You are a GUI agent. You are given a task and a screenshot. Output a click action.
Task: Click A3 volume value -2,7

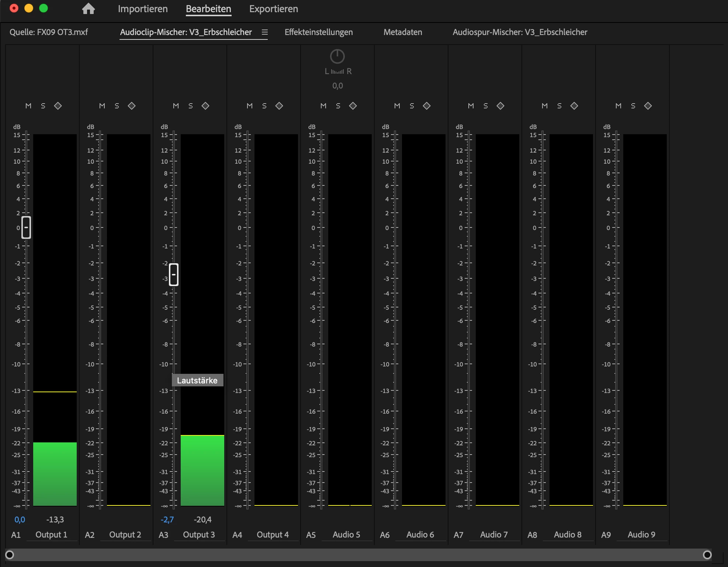[167, 519]
